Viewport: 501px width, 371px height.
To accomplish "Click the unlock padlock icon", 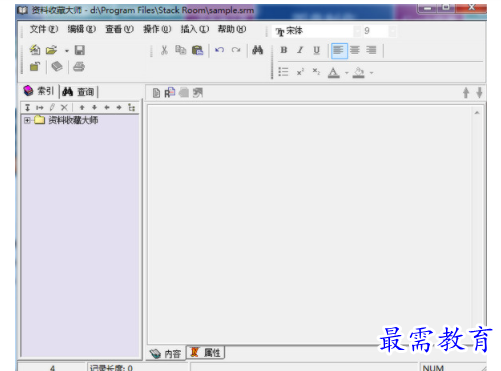I will point(35,67).
